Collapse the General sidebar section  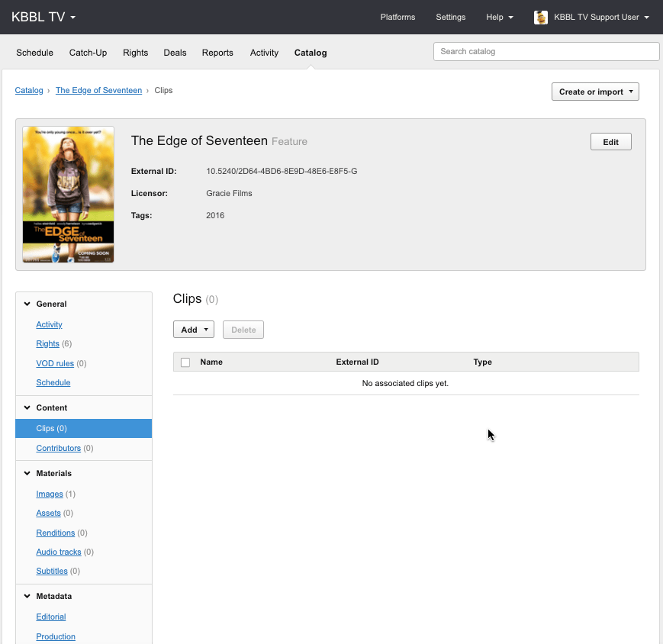[x=27, y=304]
